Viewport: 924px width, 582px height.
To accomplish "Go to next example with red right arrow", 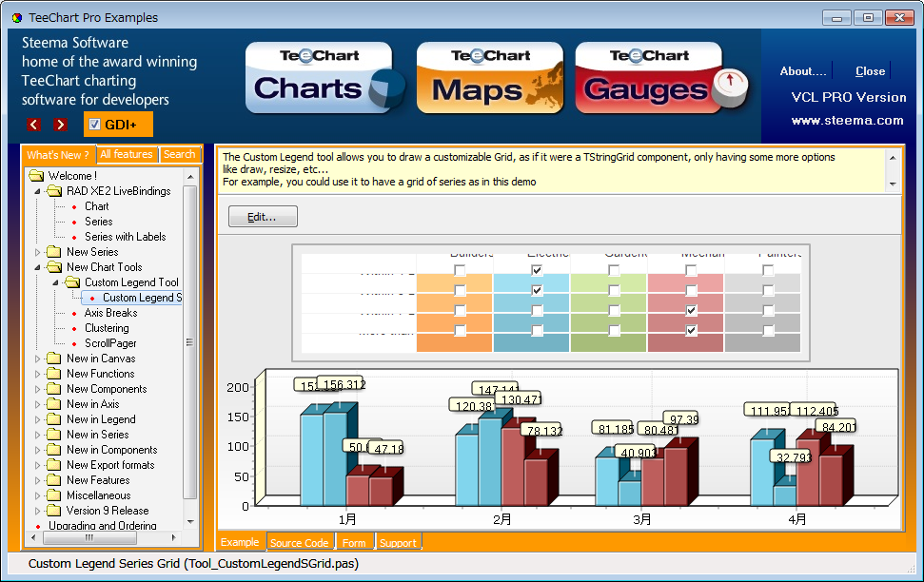I will pyautogui.click(x=60, y=125).
